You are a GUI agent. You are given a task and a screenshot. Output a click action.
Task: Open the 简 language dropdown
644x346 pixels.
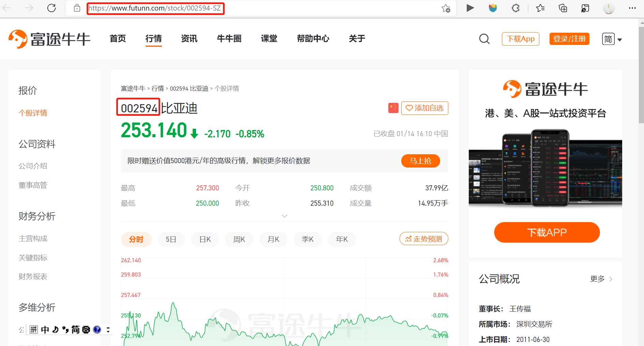(x=612, y=38)
